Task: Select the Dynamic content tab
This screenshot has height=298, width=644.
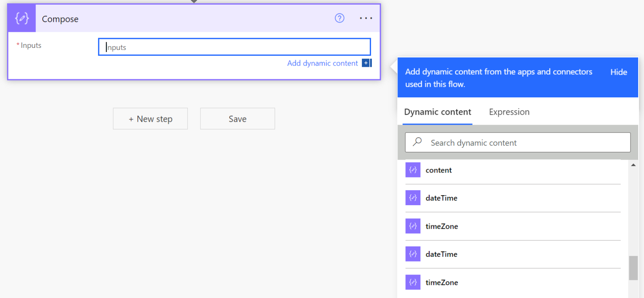Action: coord(437,112)
